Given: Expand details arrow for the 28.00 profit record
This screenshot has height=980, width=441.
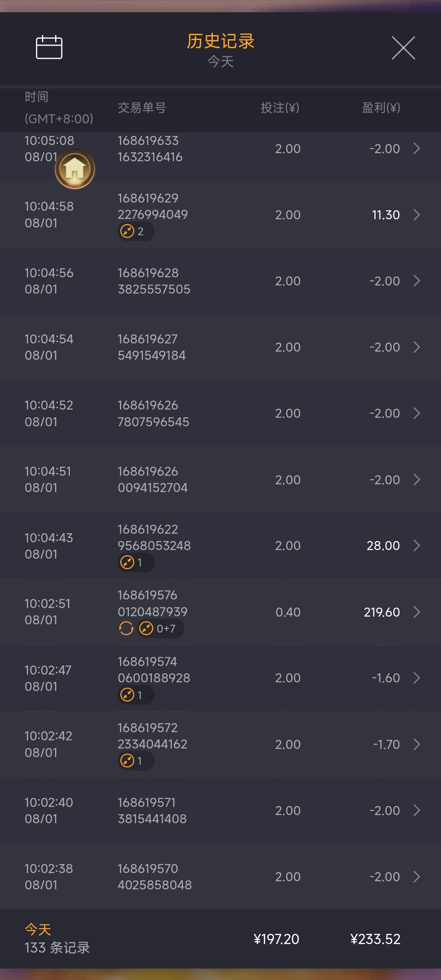Looking at the screenshot, I should [x=416, y=546].
